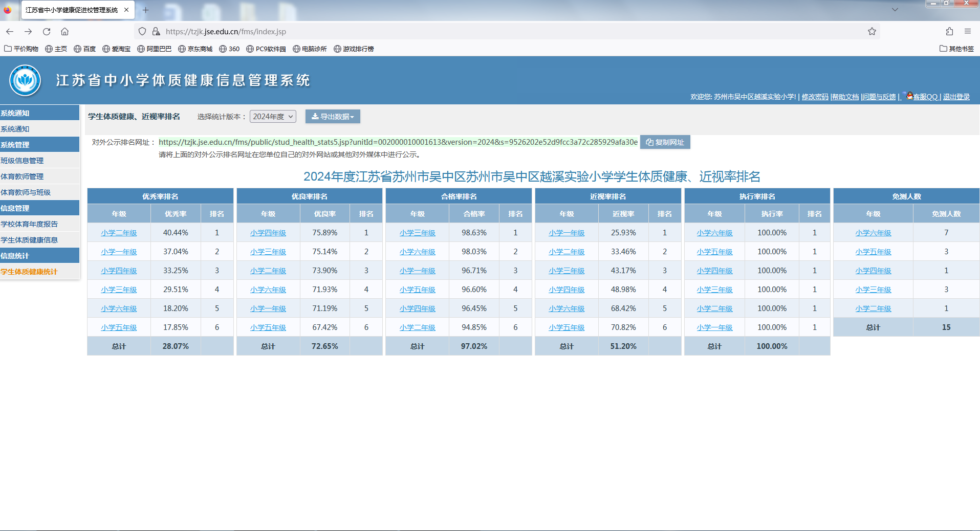Click 退出登录 to log out

tap(956, 97)
